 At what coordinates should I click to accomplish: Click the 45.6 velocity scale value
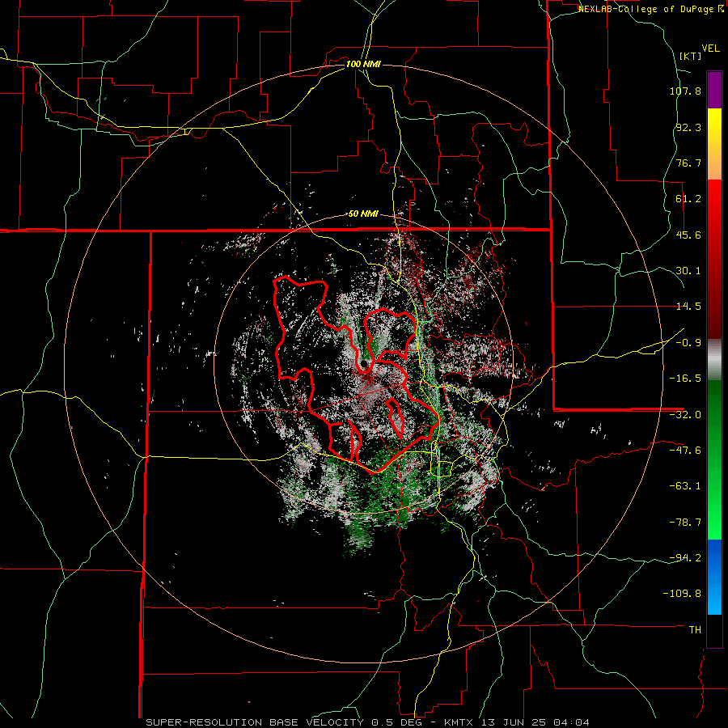pyautogui.click(x=688, y=235)
